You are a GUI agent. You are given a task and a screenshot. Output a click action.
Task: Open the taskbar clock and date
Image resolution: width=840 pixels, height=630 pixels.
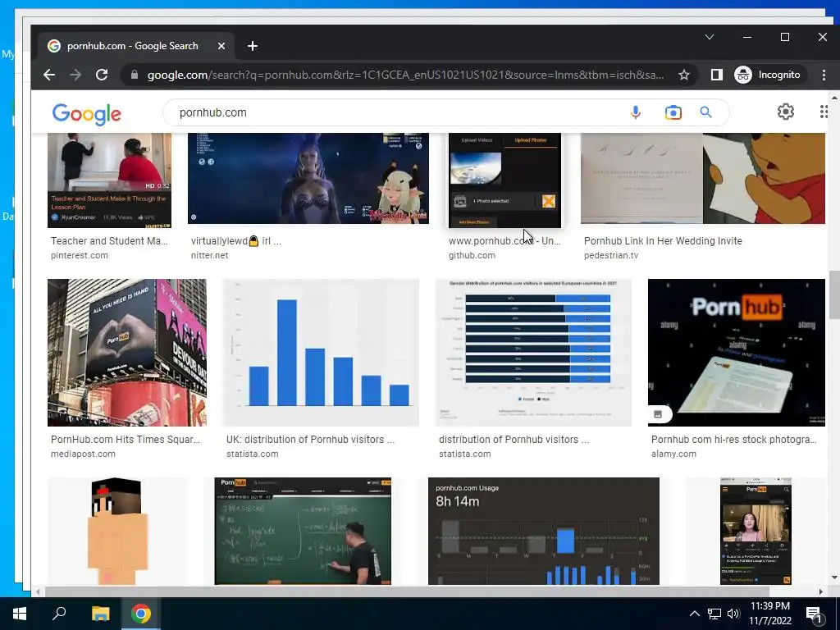coord(770,614)
